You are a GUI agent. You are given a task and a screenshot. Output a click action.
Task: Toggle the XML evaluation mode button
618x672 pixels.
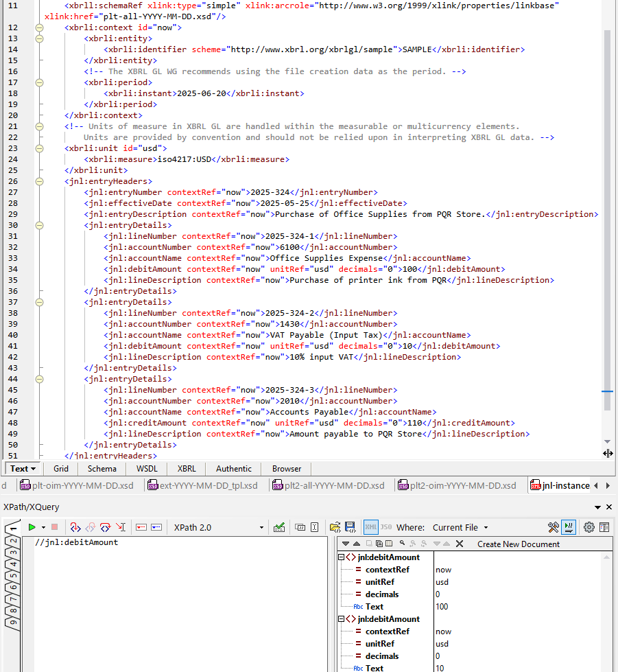[371, 527]
